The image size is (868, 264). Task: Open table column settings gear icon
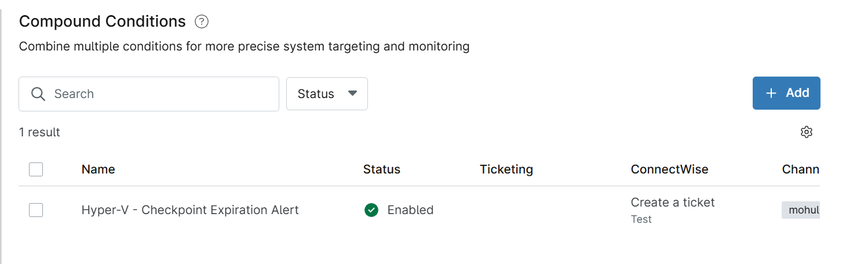[x=806, y=132]
